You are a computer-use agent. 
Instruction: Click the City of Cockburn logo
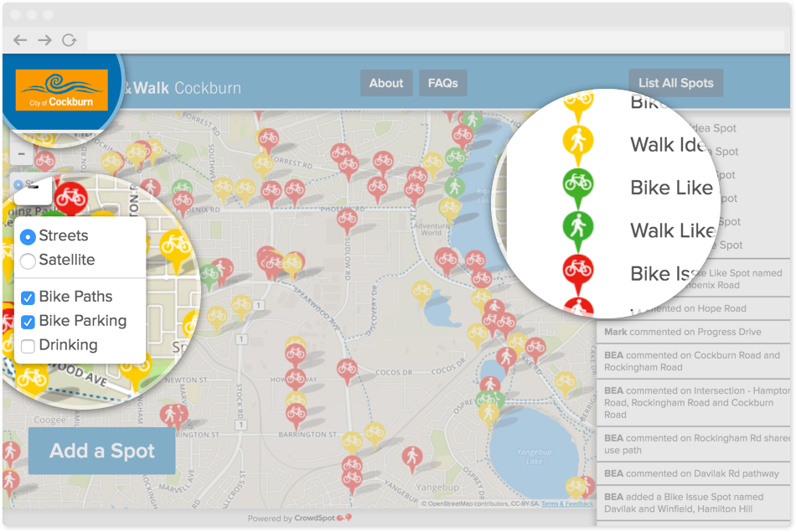[x=61, y=90]
